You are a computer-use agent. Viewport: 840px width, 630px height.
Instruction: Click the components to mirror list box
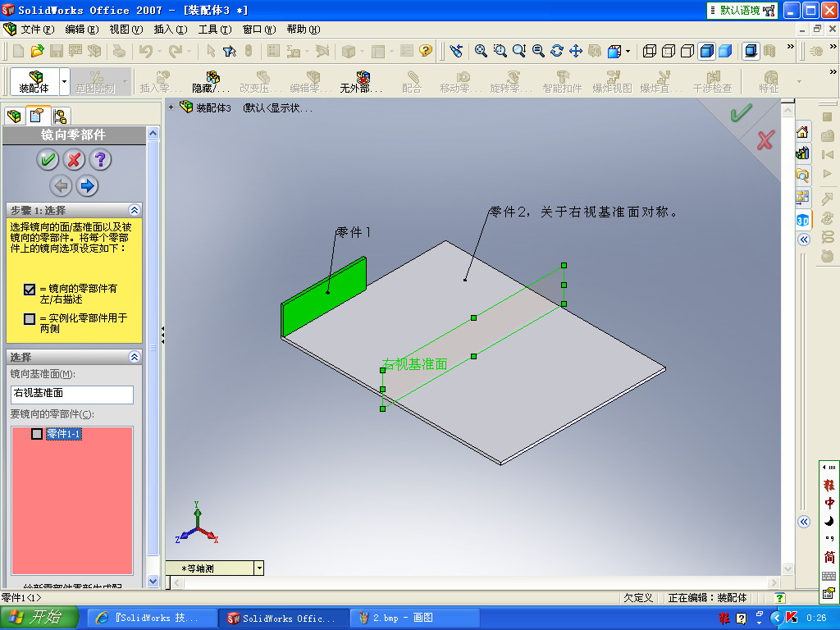click(72, 501)
